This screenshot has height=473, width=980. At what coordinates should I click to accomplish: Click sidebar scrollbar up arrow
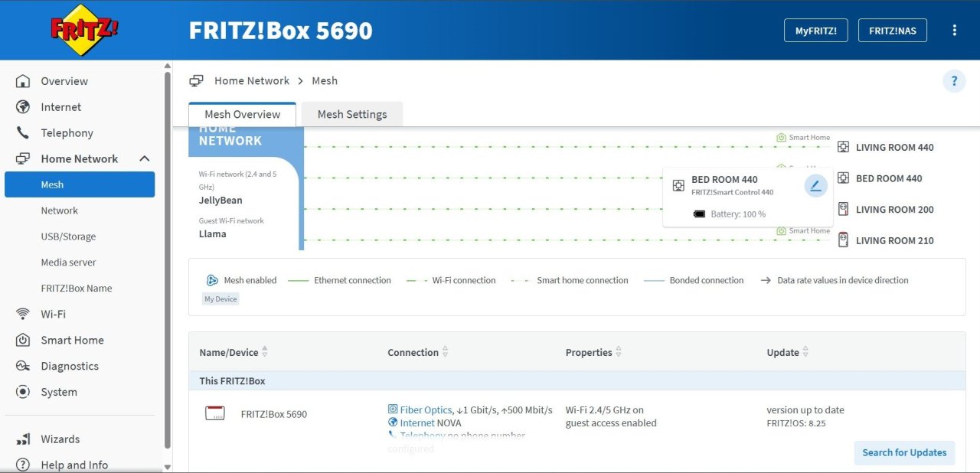coord(168,66)
